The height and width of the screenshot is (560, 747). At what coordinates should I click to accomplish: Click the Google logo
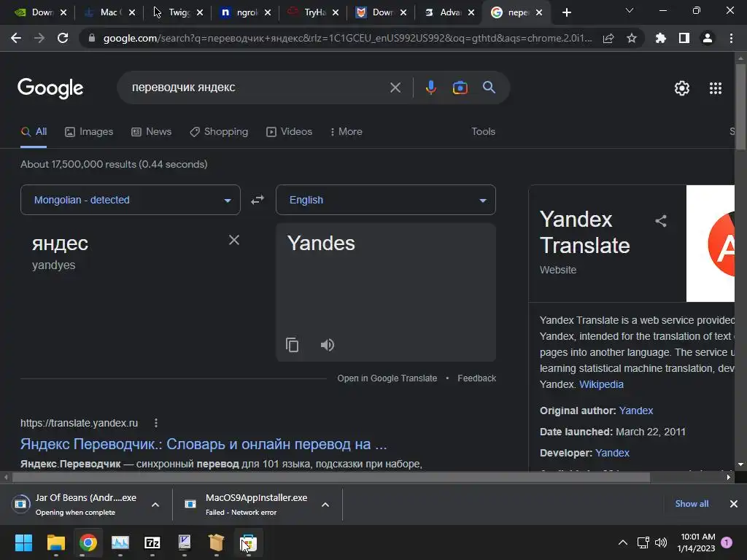[x=50, y=88]
